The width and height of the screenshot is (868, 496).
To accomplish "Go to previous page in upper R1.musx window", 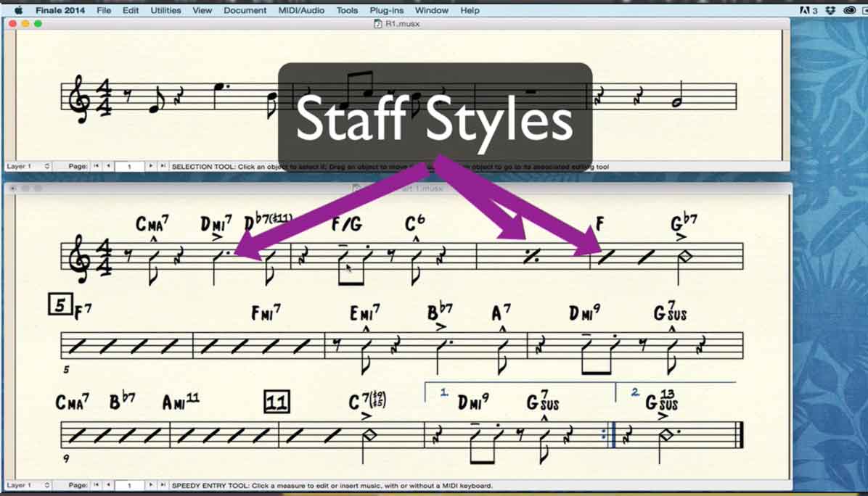I will point(108,167).
